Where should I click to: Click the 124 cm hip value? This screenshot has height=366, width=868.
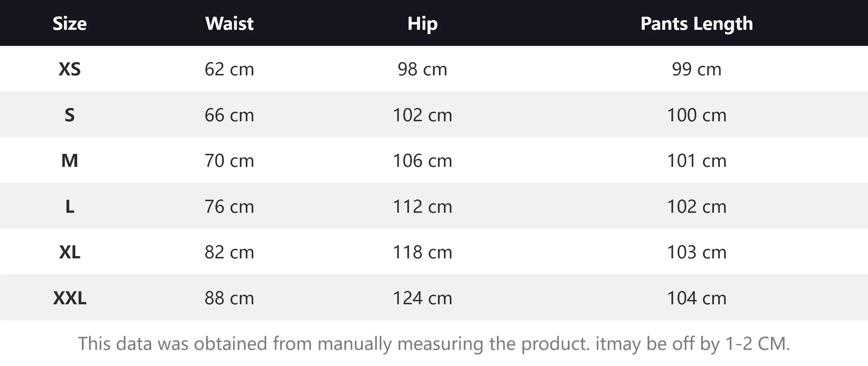tap(422, 298)
